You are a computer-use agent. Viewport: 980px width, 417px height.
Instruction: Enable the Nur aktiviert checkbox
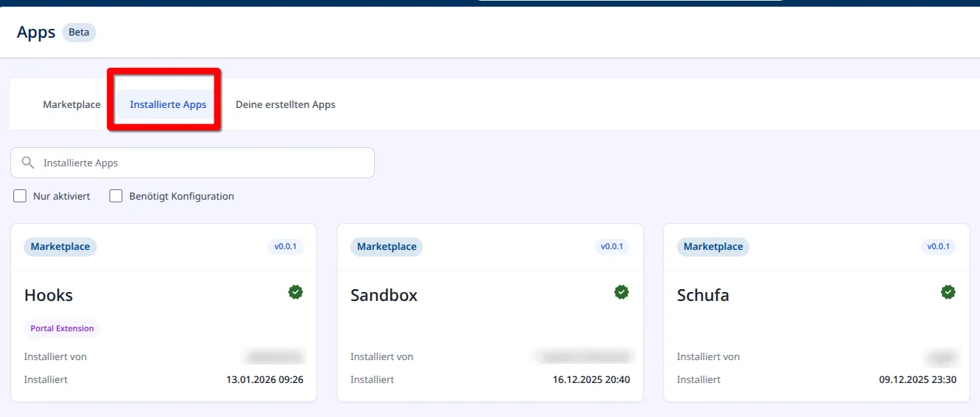pyautogui.click(x=20, y=196)
